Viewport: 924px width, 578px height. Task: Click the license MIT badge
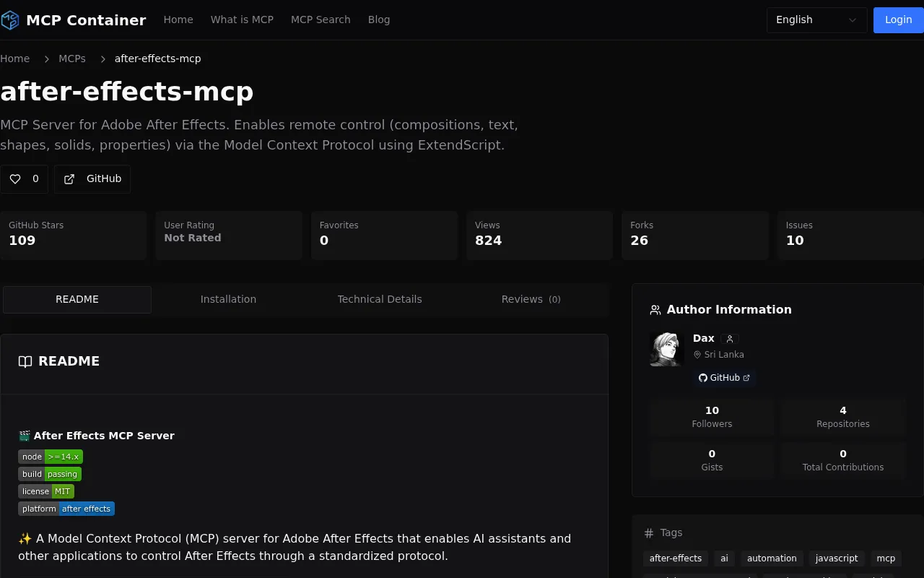(46, 491)
